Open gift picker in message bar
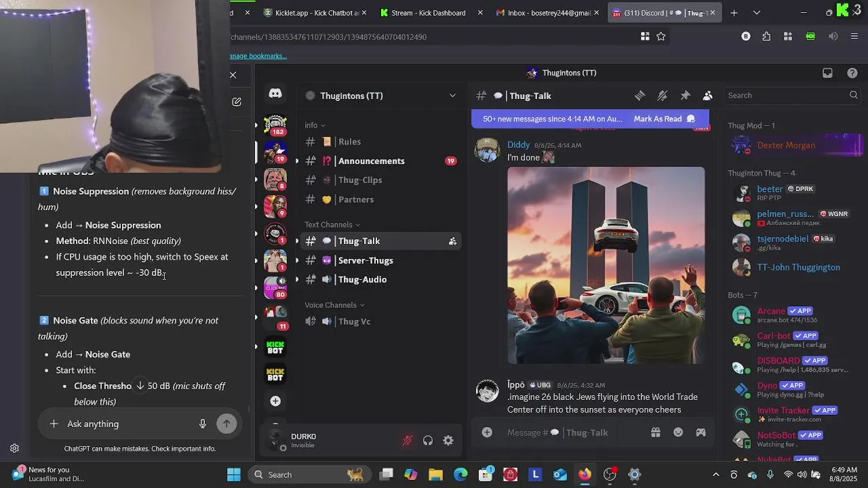868x488 pixels. (656, 432)
